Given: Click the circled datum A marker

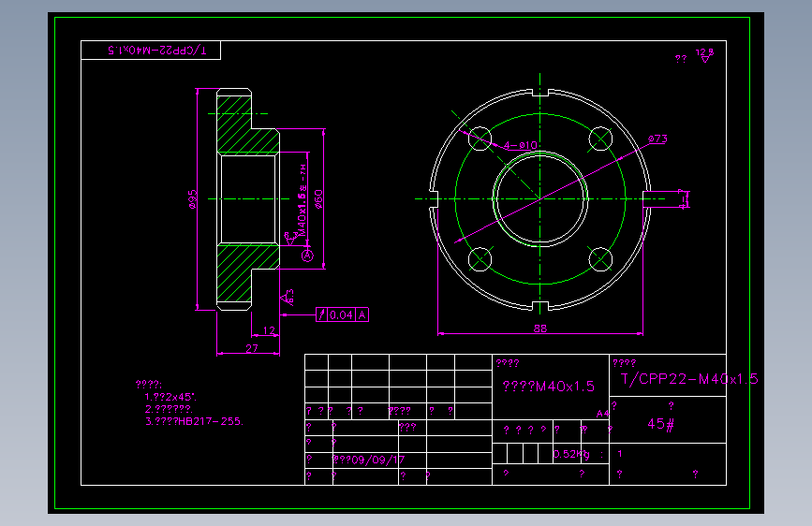Looking at the screenshot, I should pyautogui.click(x=307, y=256).
